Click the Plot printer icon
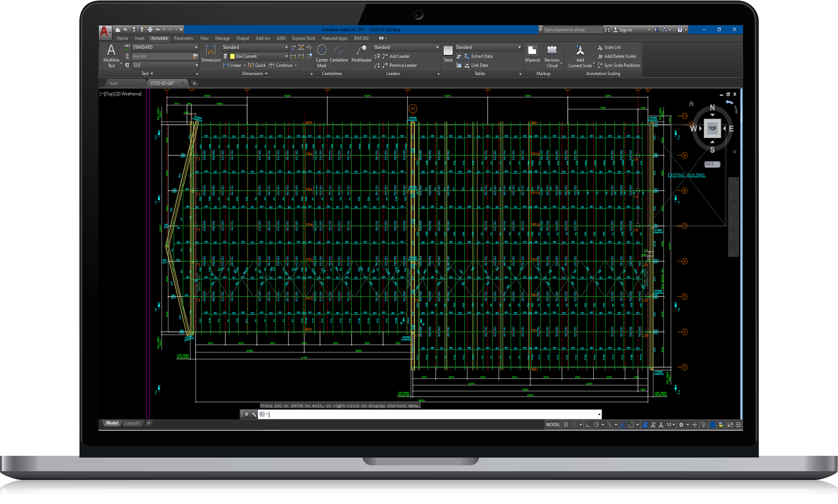Image resolution: width=838 pixels, height=504 pixels. tap(150, 30)
